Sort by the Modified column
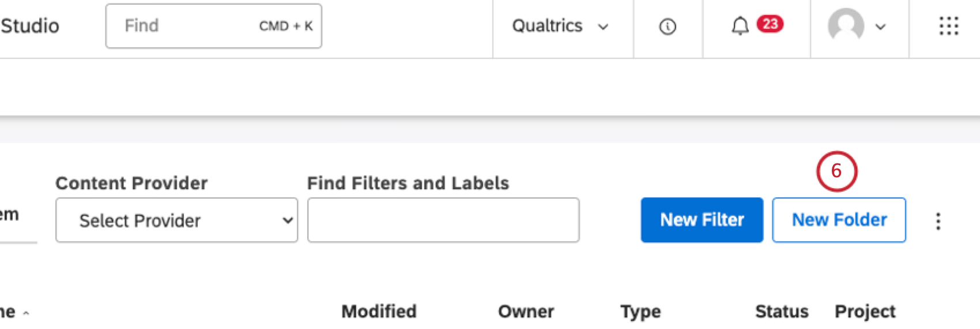This screenshot has height=329, width=980. [379, 312]
